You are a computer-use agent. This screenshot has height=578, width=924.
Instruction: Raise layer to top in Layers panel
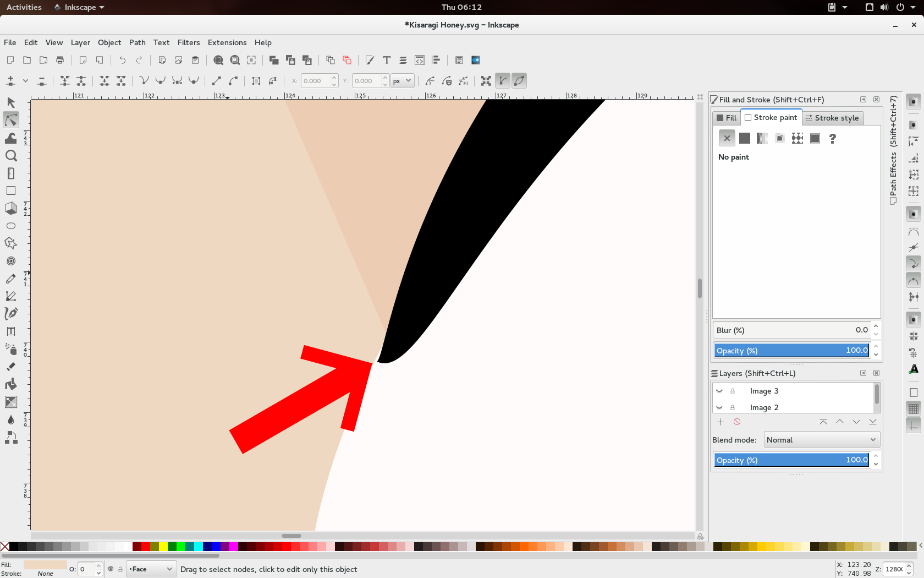click(x=823, y=422)
